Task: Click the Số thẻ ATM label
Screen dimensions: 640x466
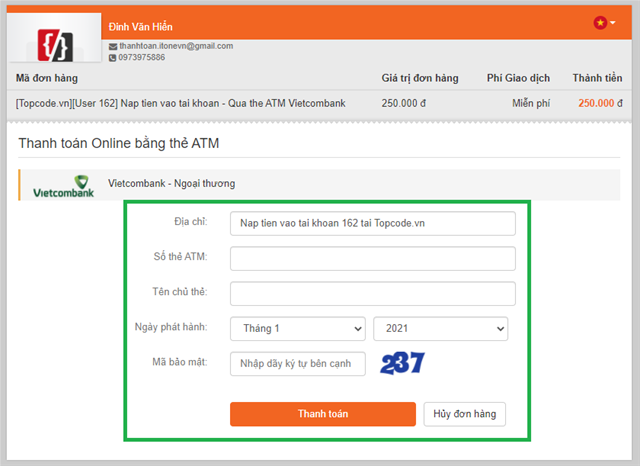Action: pyautogui.click(x=180, y=257)
